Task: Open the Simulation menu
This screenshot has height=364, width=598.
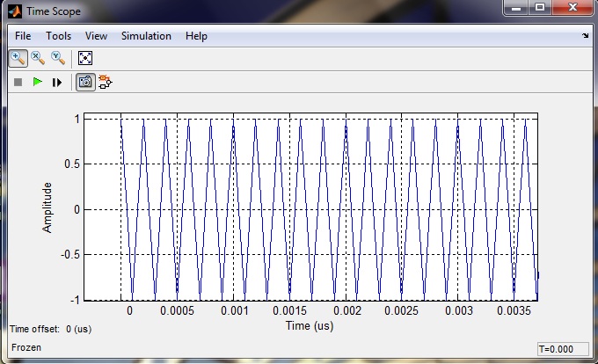Action: [146, 36]
